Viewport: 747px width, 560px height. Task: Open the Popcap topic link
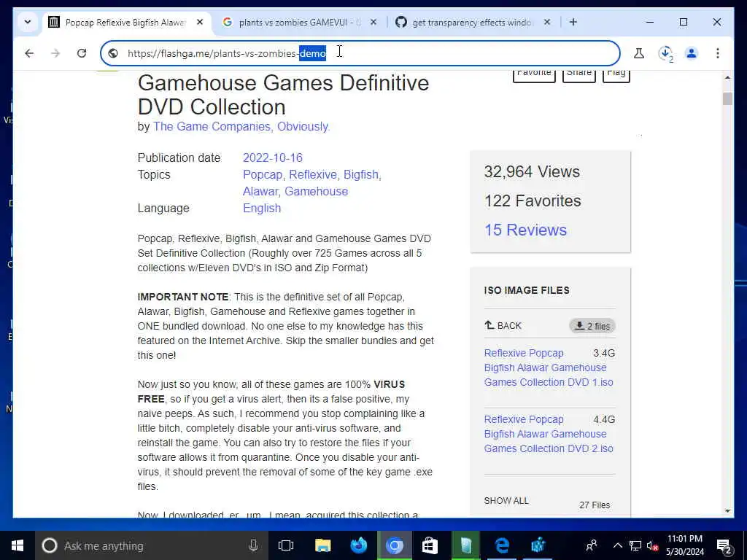(x=263, y=175)
